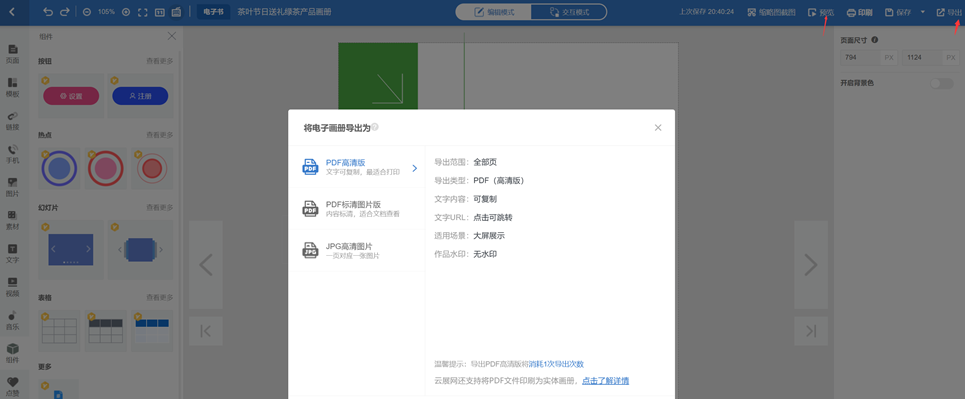Go to the previous page arrow

[206, 265]
